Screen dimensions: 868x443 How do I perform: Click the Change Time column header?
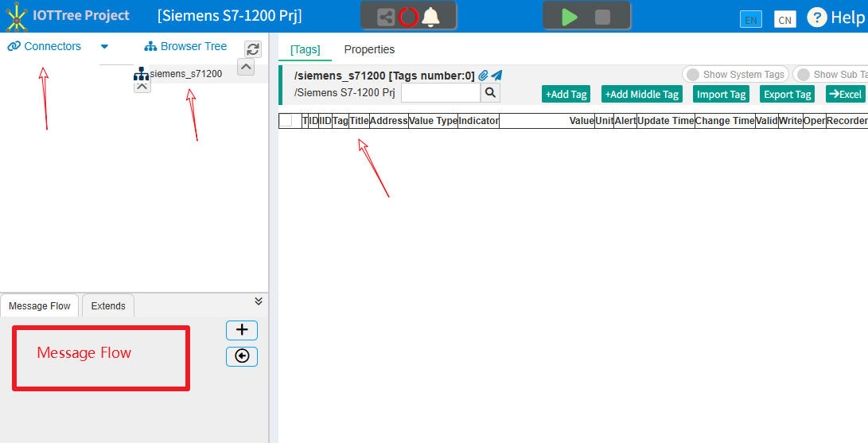[725, 121]
